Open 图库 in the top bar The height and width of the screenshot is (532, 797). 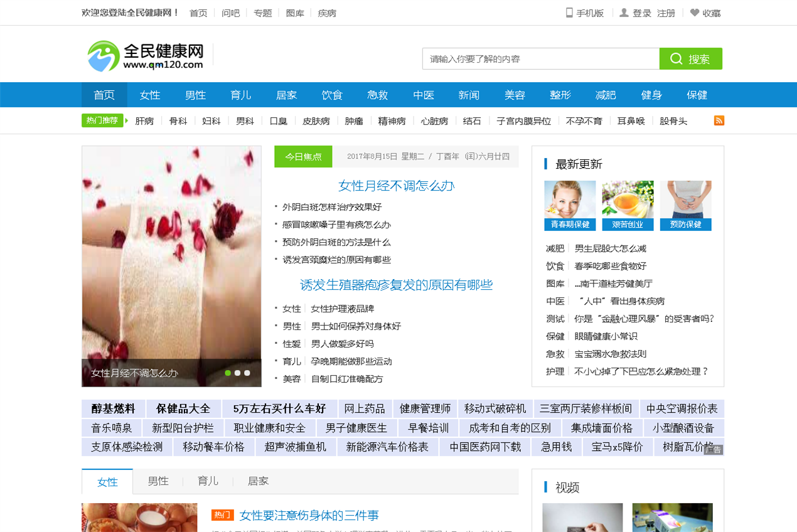pos(295,13)
